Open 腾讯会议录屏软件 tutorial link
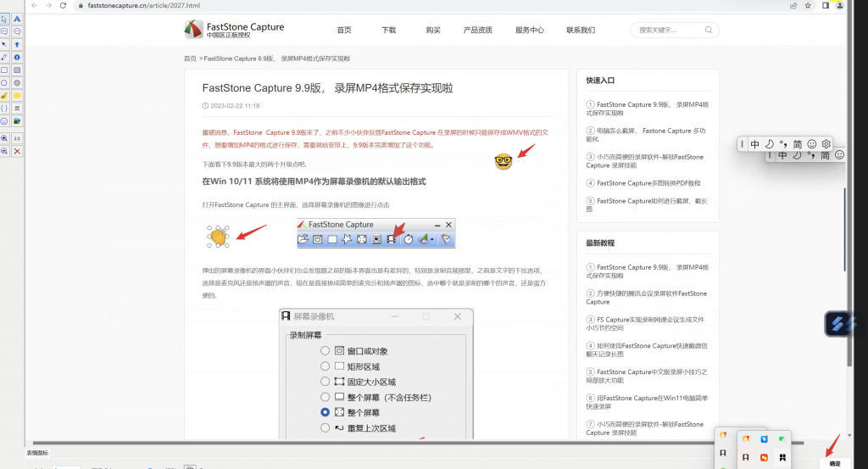Viewport: 868px width, 469px height. (647, 298)
